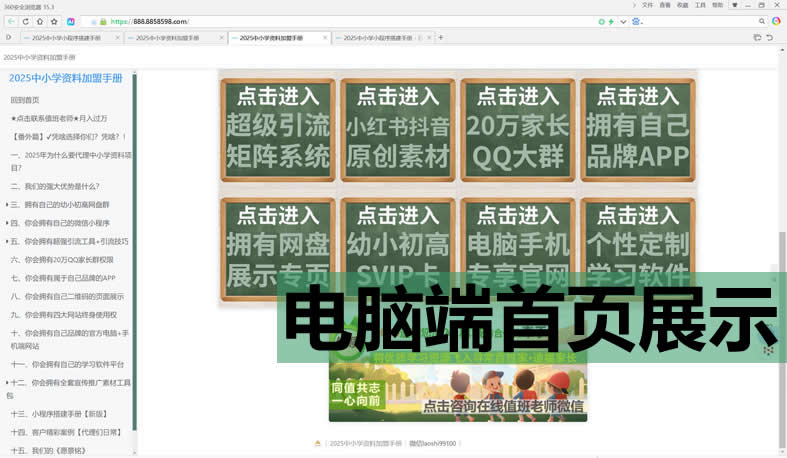Click the green circle icon in address bar
Viewport: 787px width, 458px height.
point(601,22)
